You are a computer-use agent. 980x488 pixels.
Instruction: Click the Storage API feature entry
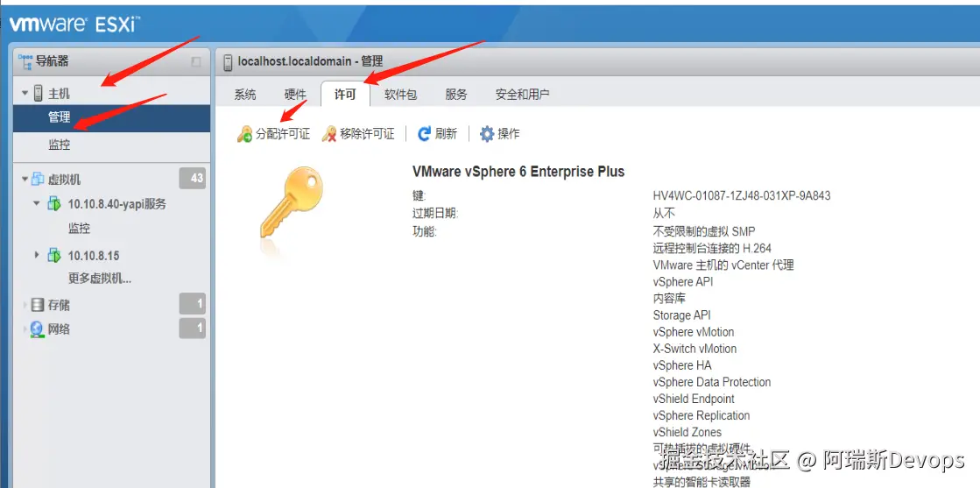[682, 315]
